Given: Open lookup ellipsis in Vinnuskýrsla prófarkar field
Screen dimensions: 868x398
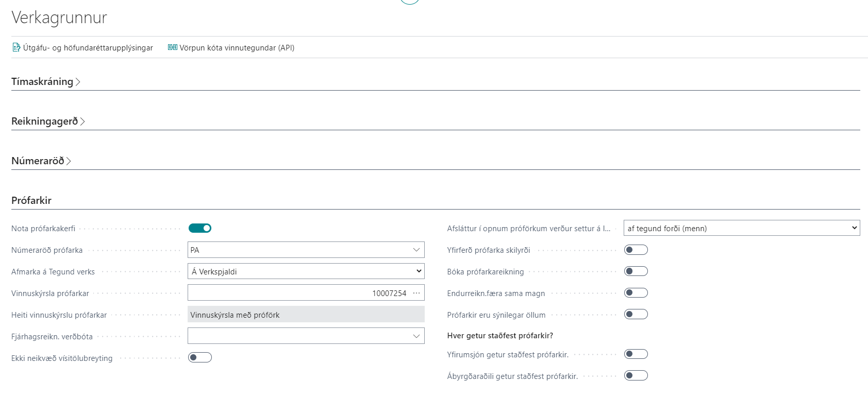Looking at the screenshot, I should pyautogui.click(x=416, y=293).
